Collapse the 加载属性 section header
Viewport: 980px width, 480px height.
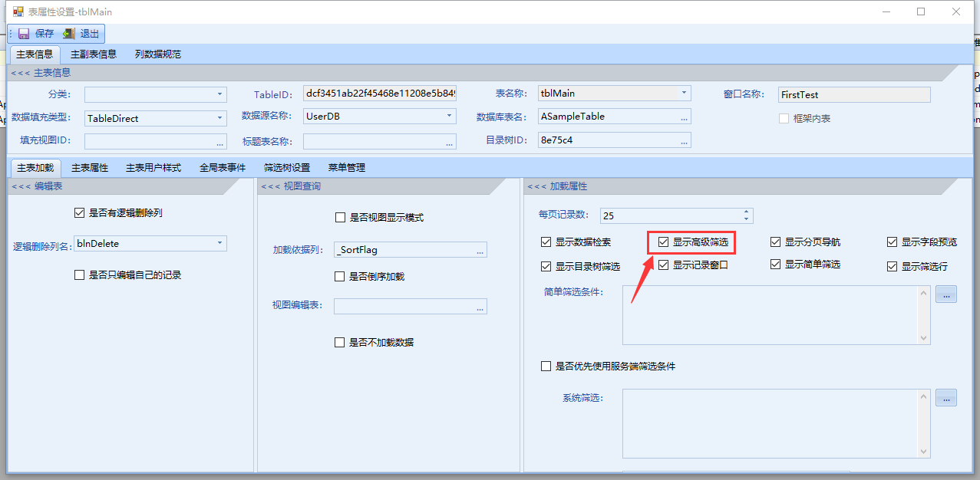pyautogui.click(x=556, y=186)
